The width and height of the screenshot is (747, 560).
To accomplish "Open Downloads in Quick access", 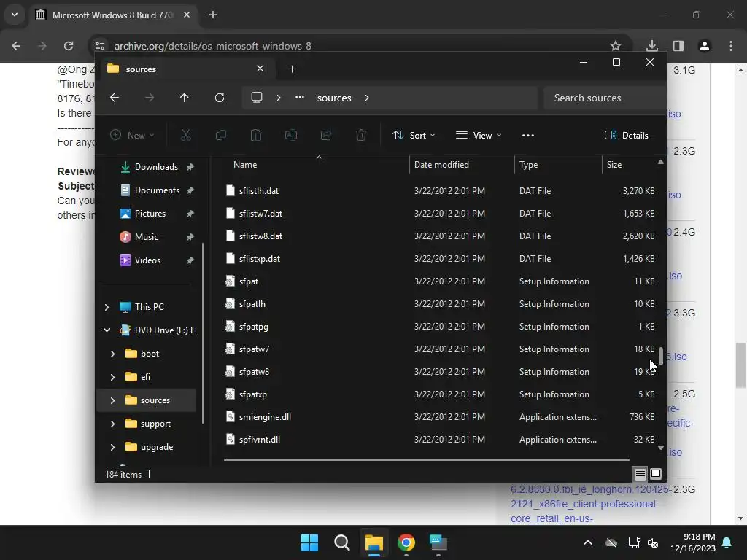I will [x=156, y=167].
